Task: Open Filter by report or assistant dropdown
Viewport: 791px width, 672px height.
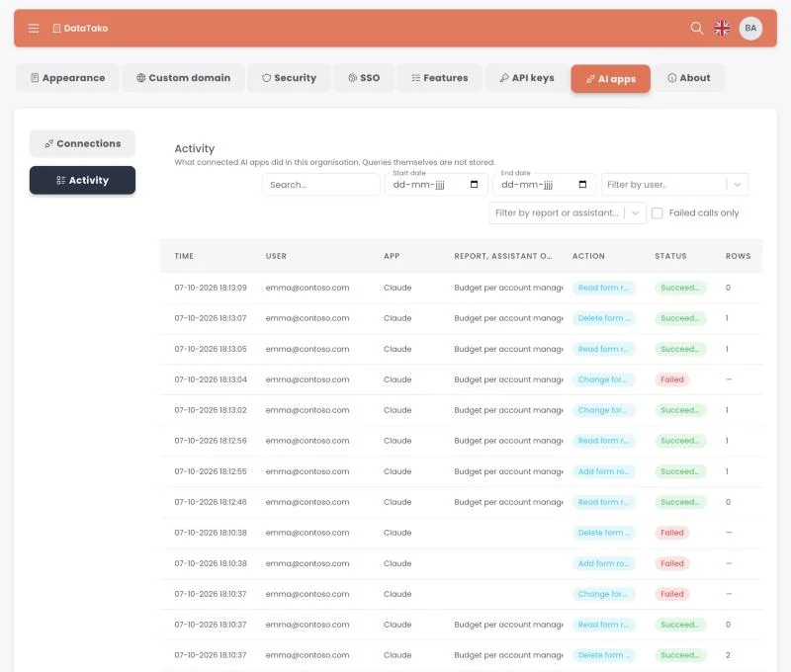Action: [x=567, y=212]
